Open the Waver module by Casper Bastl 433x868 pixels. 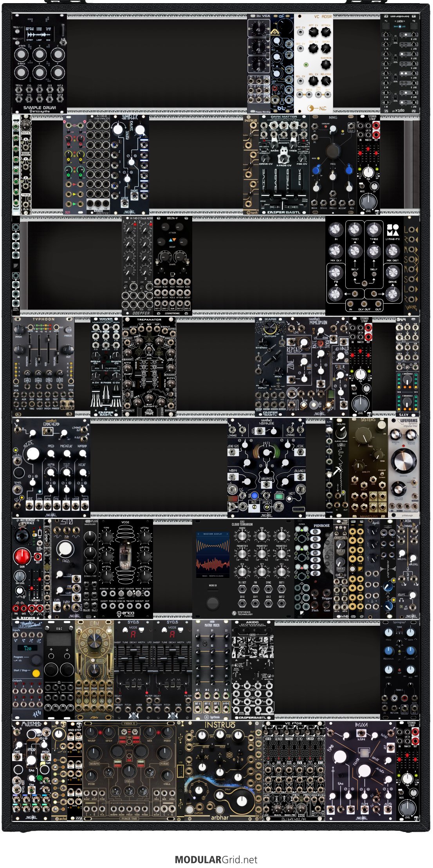coord(106,366)
